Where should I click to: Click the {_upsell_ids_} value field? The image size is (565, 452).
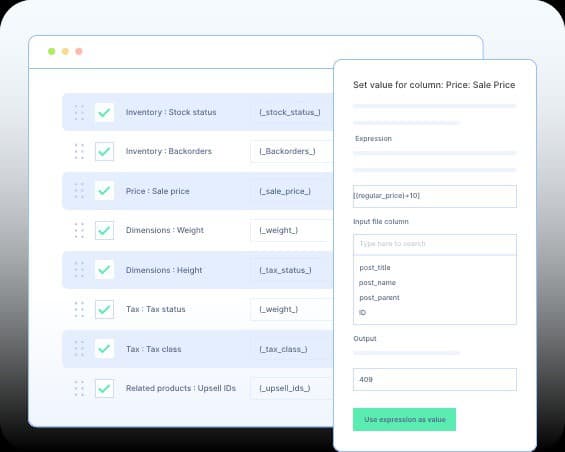click(292, 388)
